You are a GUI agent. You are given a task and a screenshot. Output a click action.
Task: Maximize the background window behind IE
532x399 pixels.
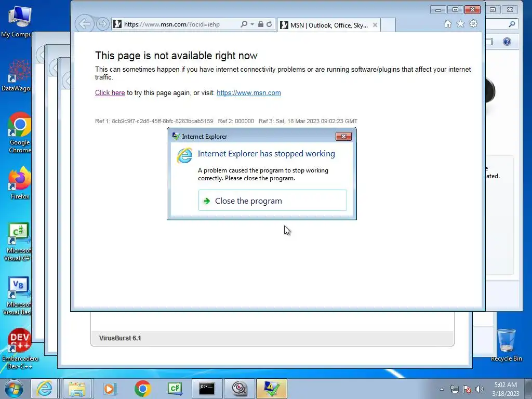click(493, 10)
